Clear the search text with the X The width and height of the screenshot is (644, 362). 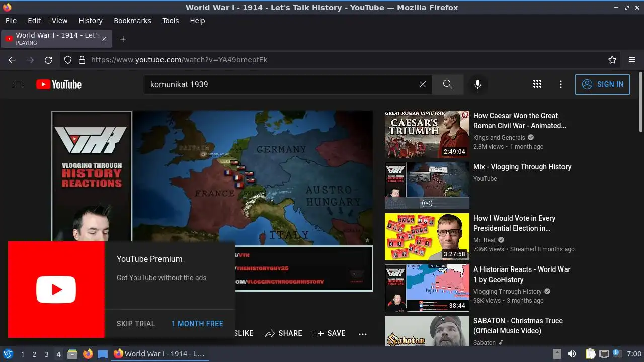pos(423,84)
